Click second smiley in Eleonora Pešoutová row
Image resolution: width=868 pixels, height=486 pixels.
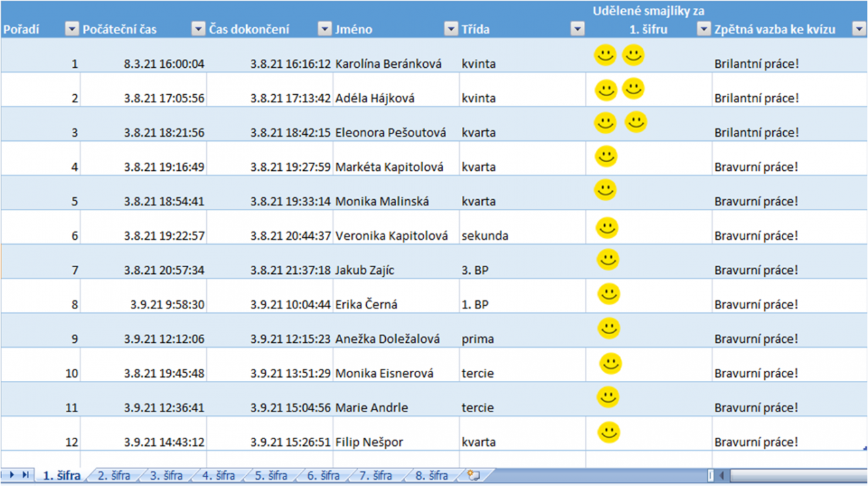click(635, 122)
